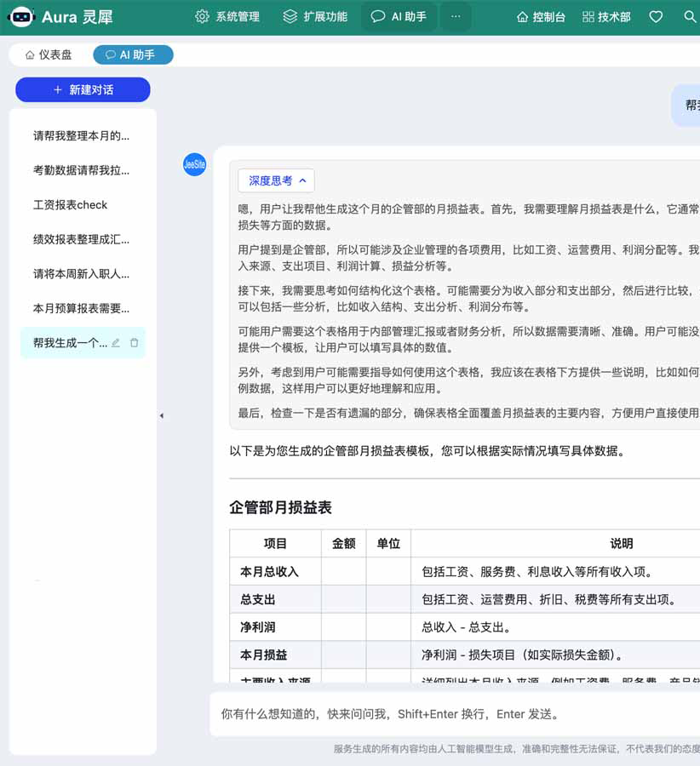Screen dimensions: 700x766
Task: Click the 企管部月损益表 heading
Action: [x=280, y=507]
